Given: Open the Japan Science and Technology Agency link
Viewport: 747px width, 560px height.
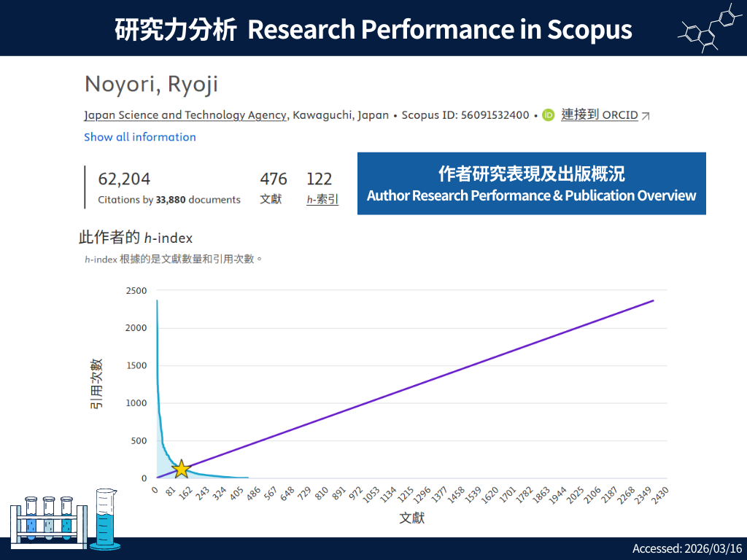Looking at the screenshot, I should (185, 115).
